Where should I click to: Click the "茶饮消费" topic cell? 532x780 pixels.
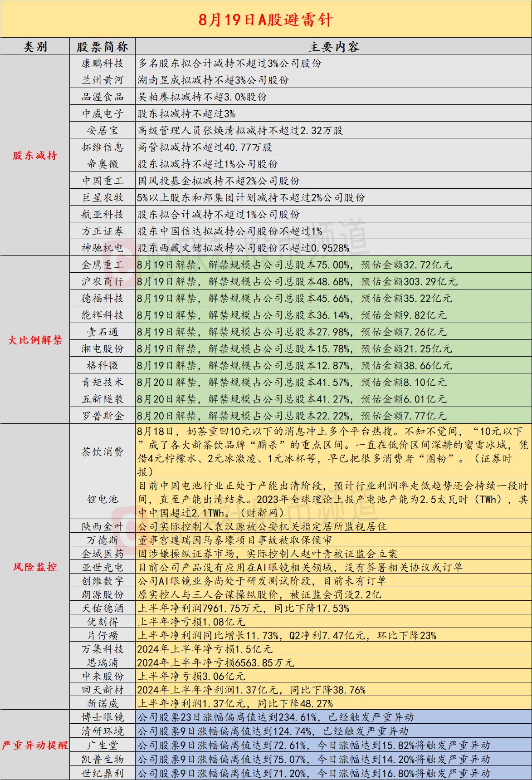coord(102,451)
